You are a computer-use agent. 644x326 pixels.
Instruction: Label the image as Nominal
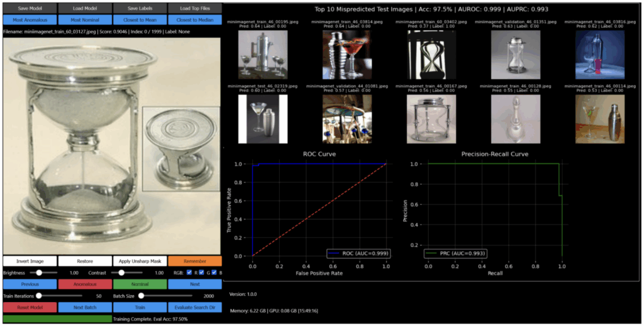tap(140, 284)
